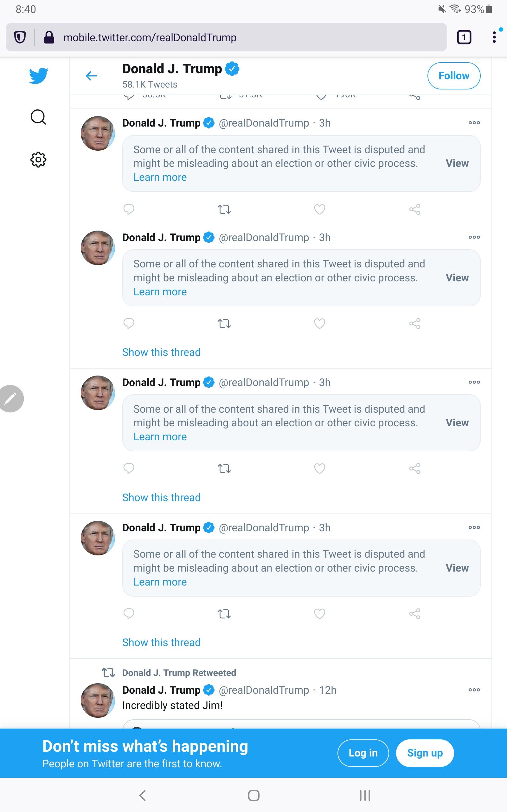Open more options on 'Incredibly stated Jim!' tweet
507x812 pixels.
coord(474,690)
